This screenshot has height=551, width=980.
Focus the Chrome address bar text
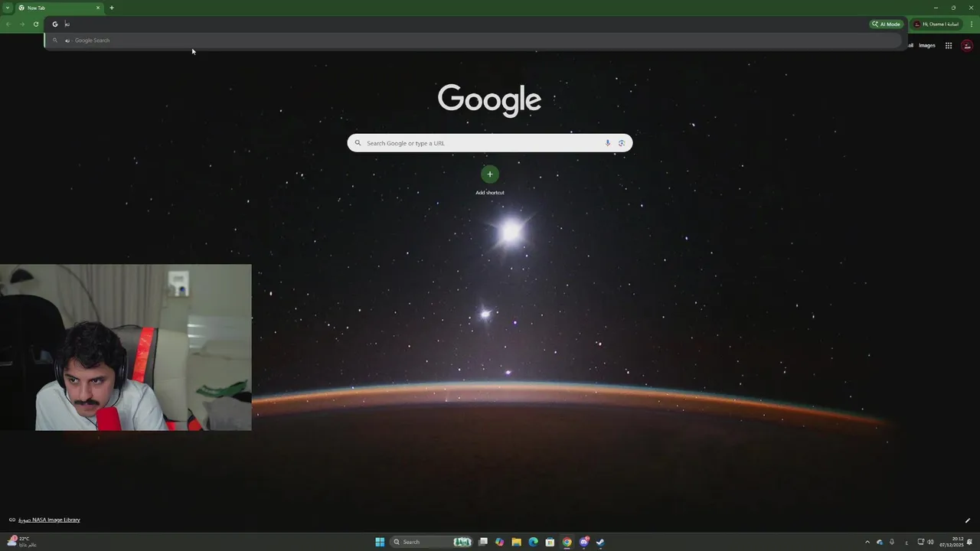click(x=459, y=24)
